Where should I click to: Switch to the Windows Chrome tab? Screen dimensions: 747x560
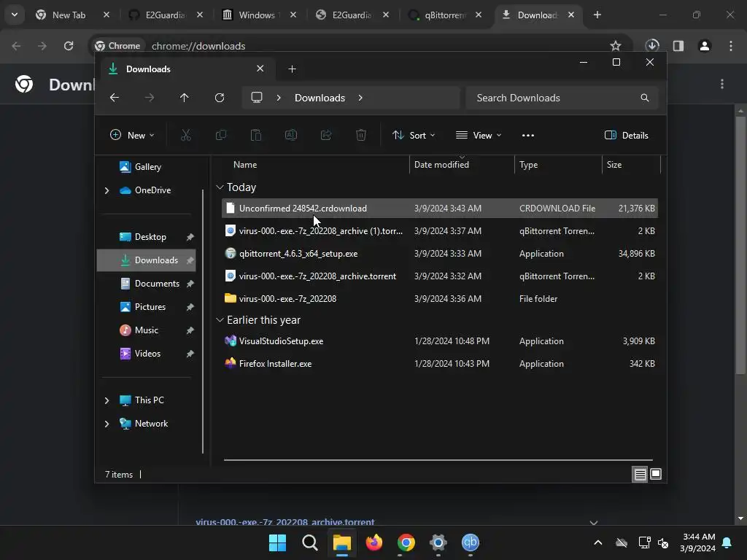pyautogui.click(x=258, y=15)
